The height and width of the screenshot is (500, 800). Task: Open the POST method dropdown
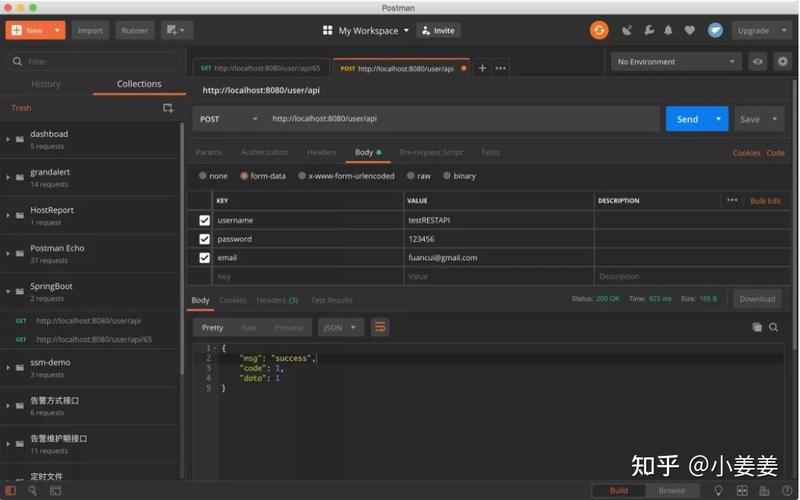[229, 119]
